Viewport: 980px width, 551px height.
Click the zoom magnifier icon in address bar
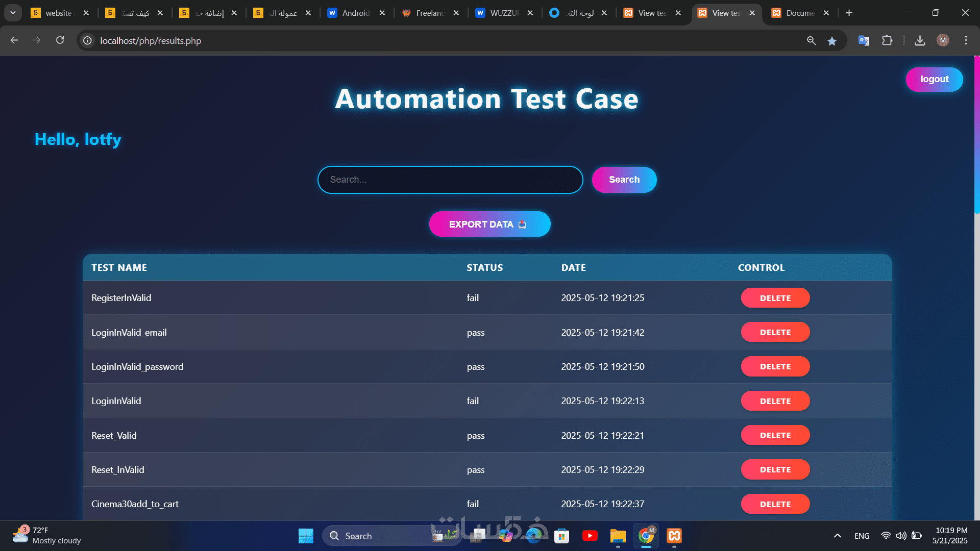(x=811, y=41)
